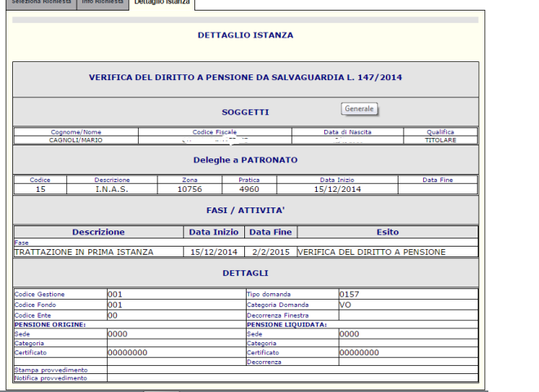
Task: Click the Codice Gestione value field
Action: (175, 294)
